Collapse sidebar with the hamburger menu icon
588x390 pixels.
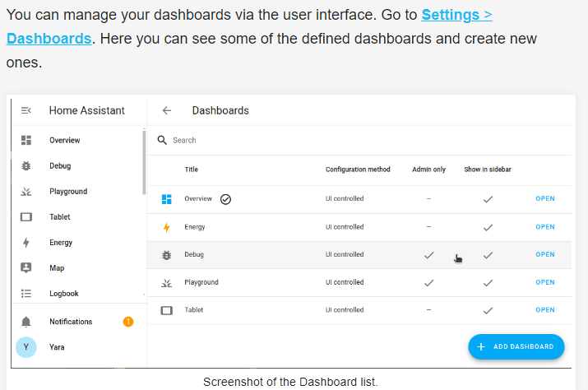click(x=25, y=111)
